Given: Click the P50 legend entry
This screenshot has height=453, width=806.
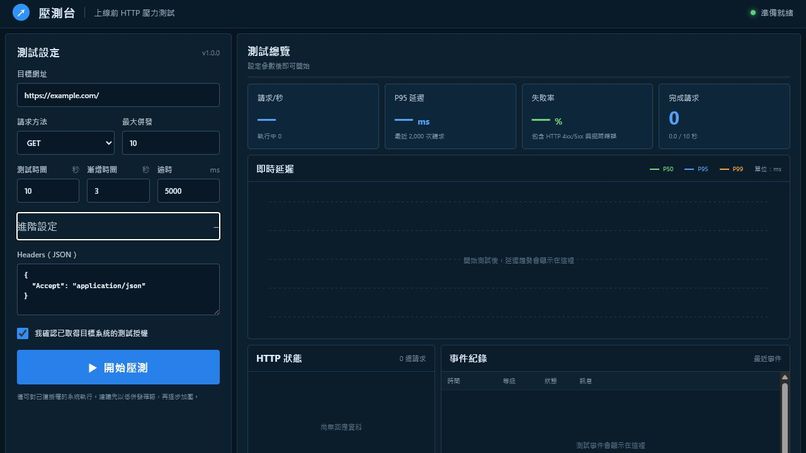Looking at the screenshot, I should point(662,169).
